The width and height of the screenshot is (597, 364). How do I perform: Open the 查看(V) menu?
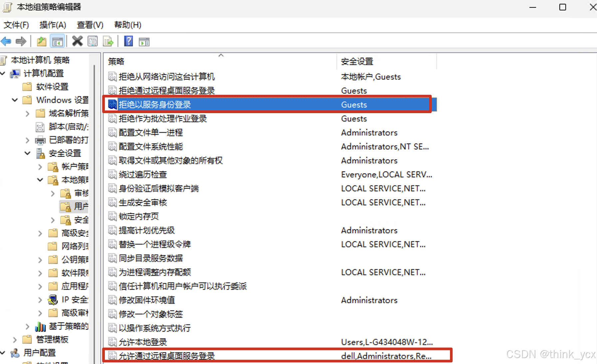click(90, 25)
